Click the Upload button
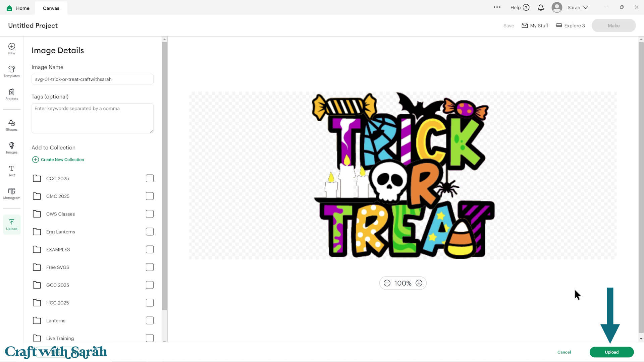Screen dimensions: 644x362 coord(611,352)
